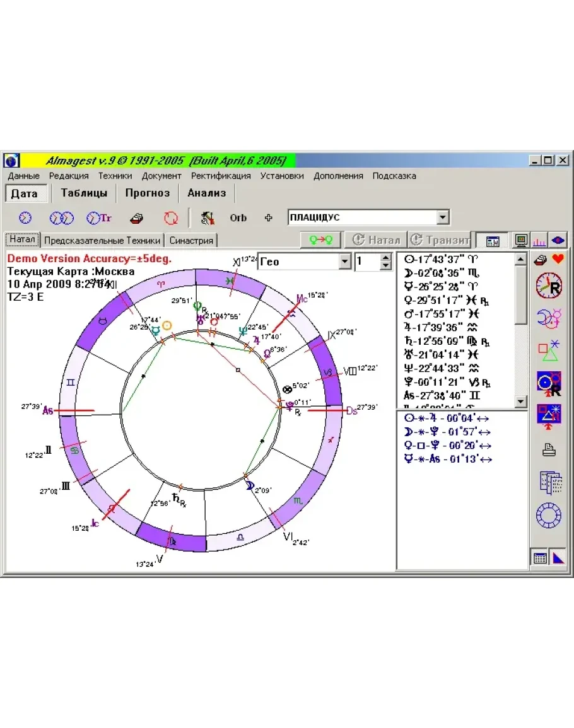This screenshot has width=574, height=728.
Task: Toggle the eye view button
Action: point(558,240)
